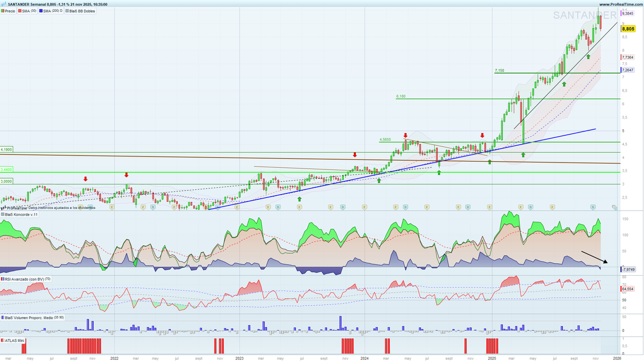The image size is (644, 362).
Task: Select the -7,9749 Koncorde value tag
Action: coord(627,269)
